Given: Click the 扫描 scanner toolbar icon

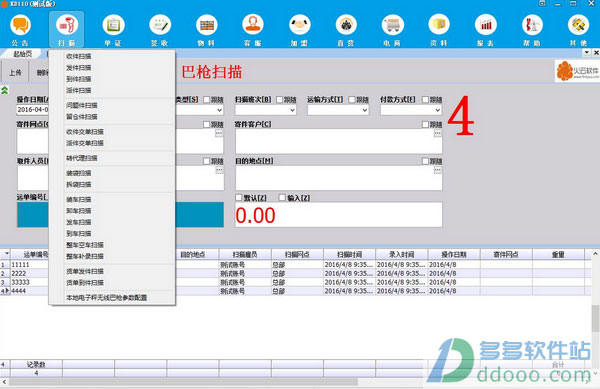Looking at the screenshot, I should pyautogui.click(x=67, y=29).
